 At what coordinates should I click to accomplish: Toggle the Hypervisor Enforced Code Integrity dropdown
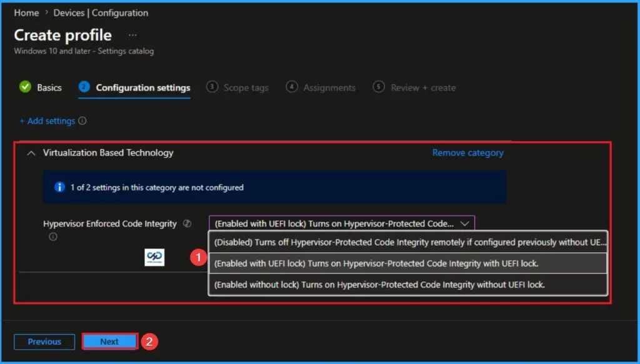342,224
